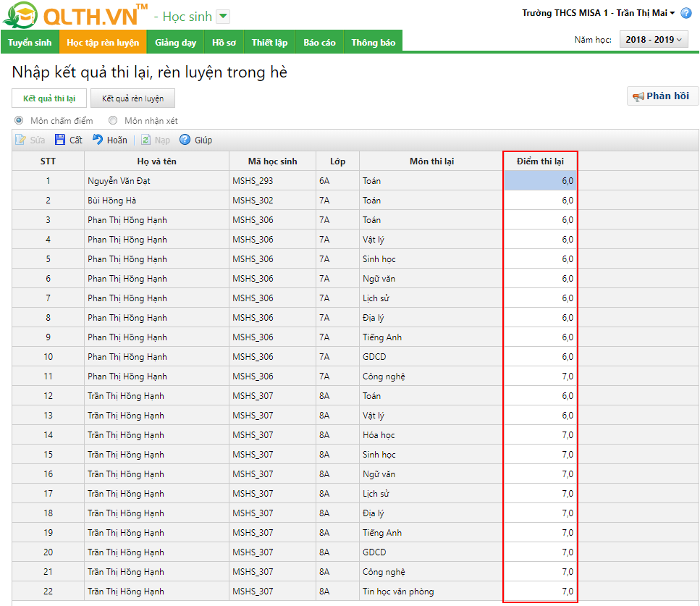Click row 5 subject Sinh học
The width and height of the screenshot is (700, 606).
pyautogui.click(x=379, y=259)
